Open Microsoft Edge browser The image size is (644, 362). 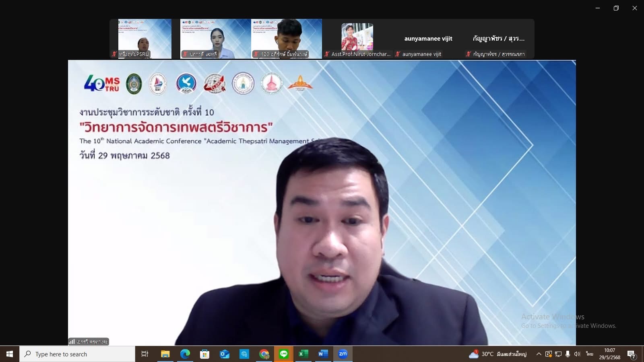[185, 354]
